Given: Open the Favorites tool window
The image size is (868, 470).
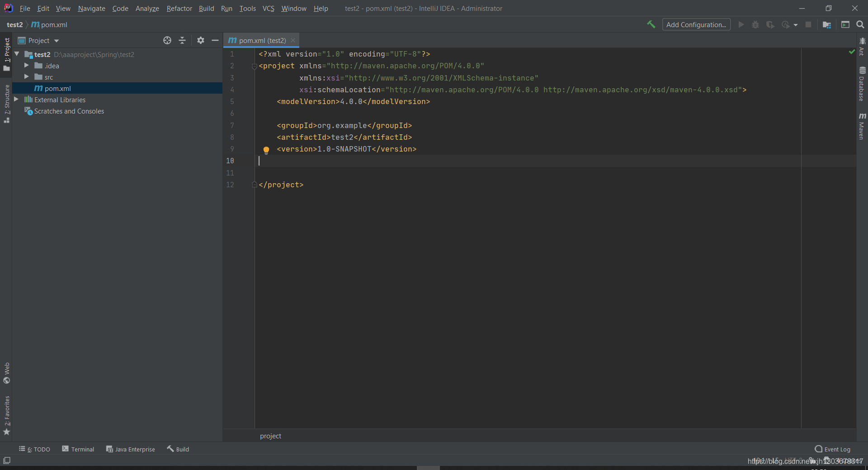Looking at the screenshot, I should (7, 415).
